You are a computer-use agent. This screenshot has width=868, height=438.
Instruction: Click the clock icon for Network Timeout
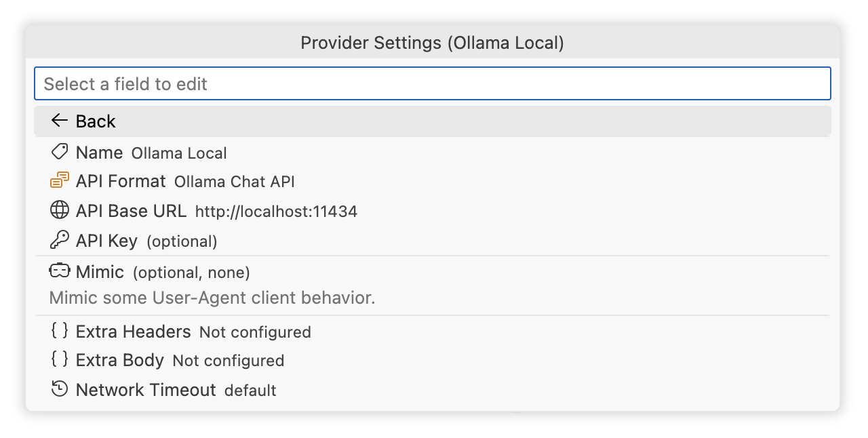(60, 389)
